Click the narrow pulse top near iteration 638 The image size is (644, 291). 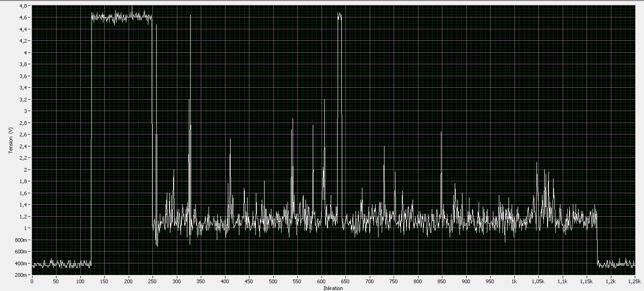click(x=339, y=15)
